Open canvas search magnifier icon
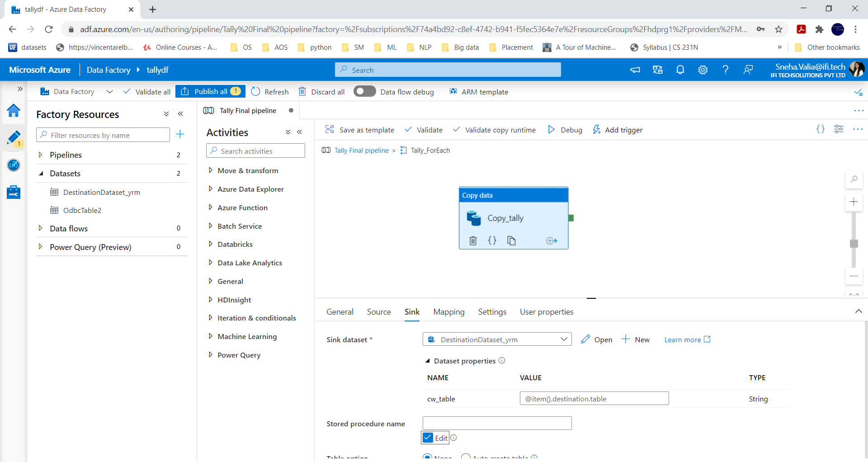This screenshot has height=462, width=868. [854, 179]
